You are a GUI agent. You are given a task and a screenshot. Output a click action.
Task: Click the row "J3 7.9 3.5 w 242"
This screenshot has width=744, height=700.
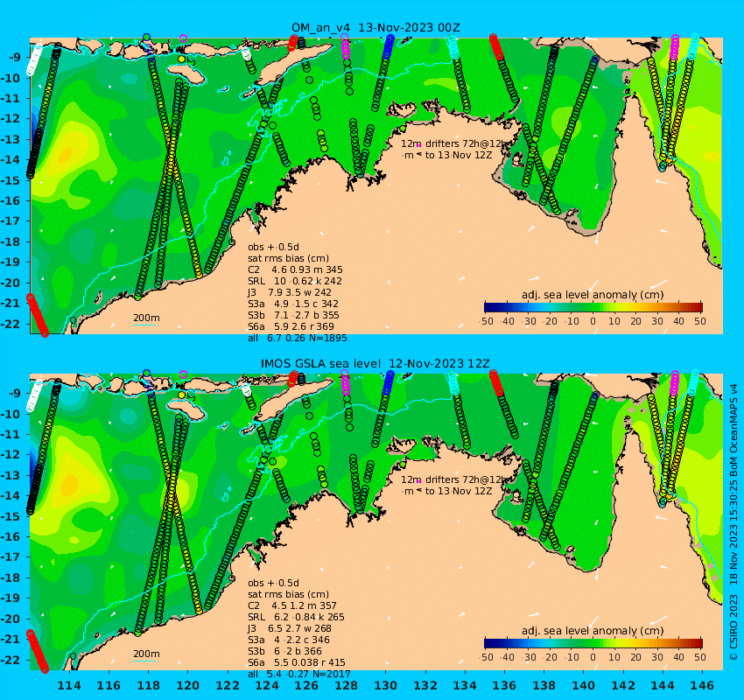[290, 292]
